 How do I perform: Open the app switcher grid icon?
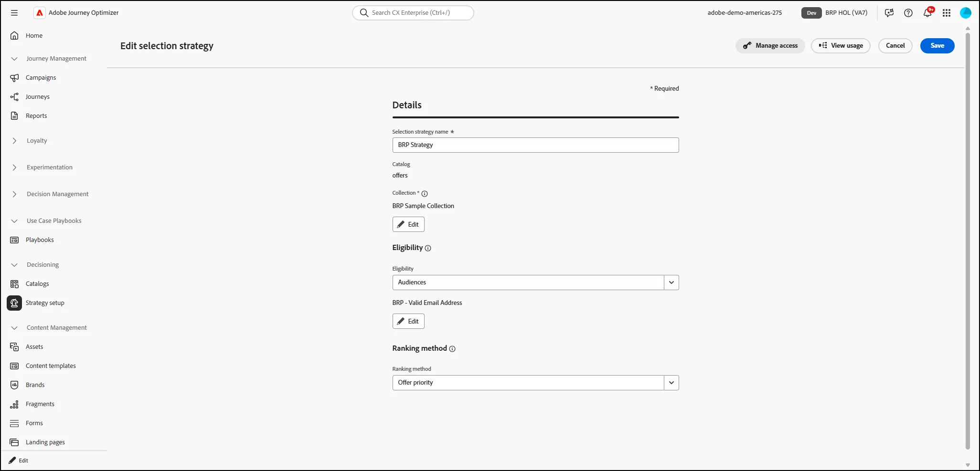(x=947, y=13)
